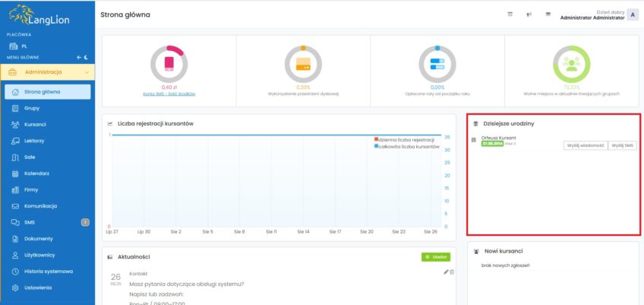Open Konto SMS - ilość środków link
The image size is (644, 305).
[x=169, y=94]
